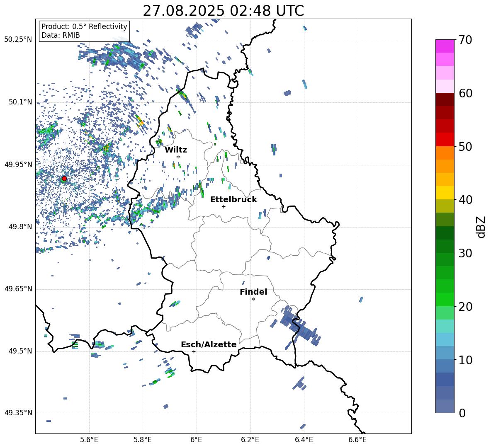
Task: Click colorbar tick label 10
Action: (x=465, y=360)
